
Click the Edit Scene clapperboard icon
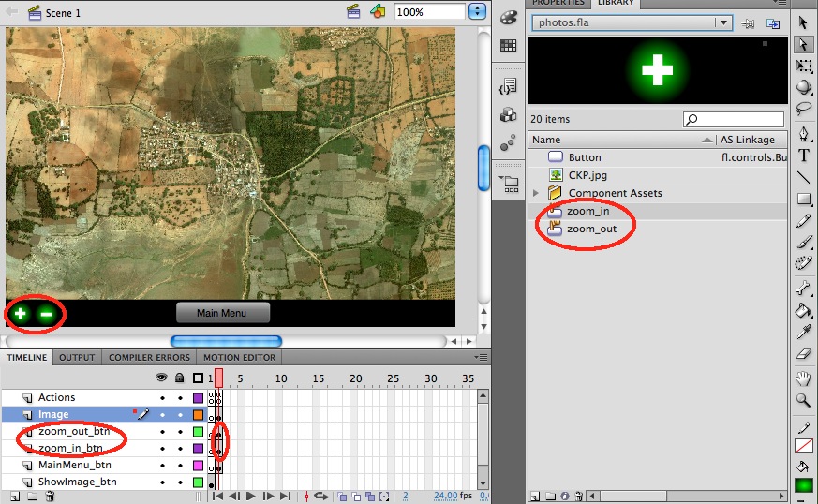click(353, 11)
